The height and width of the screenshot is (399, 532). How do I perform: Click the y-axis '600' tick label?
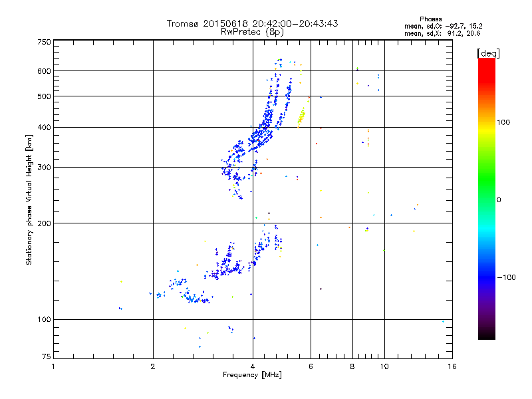click(x=44, y=71)
